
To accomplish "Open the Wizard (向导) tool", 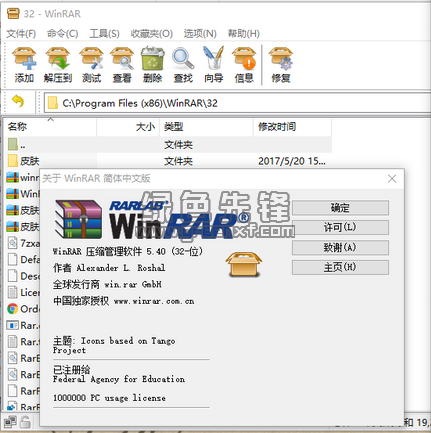I will click(x=213, y=65).
